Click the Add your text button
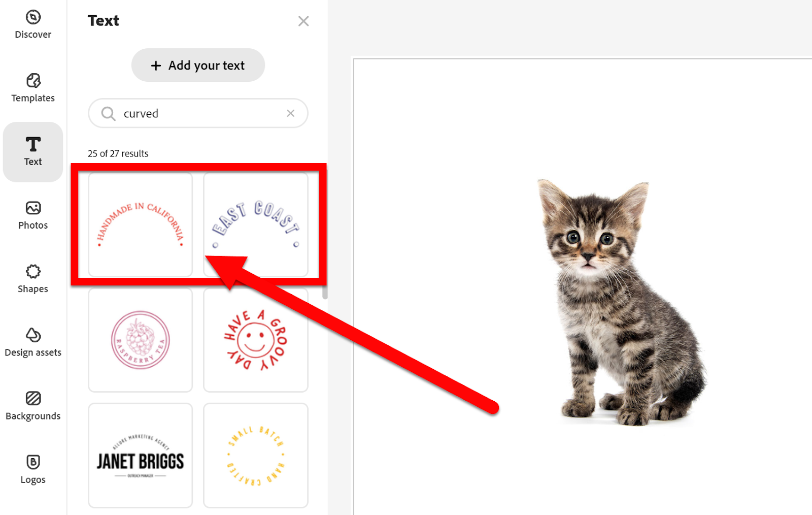The image size is (812, 515). pyautogui.click(x=198, y=65)
